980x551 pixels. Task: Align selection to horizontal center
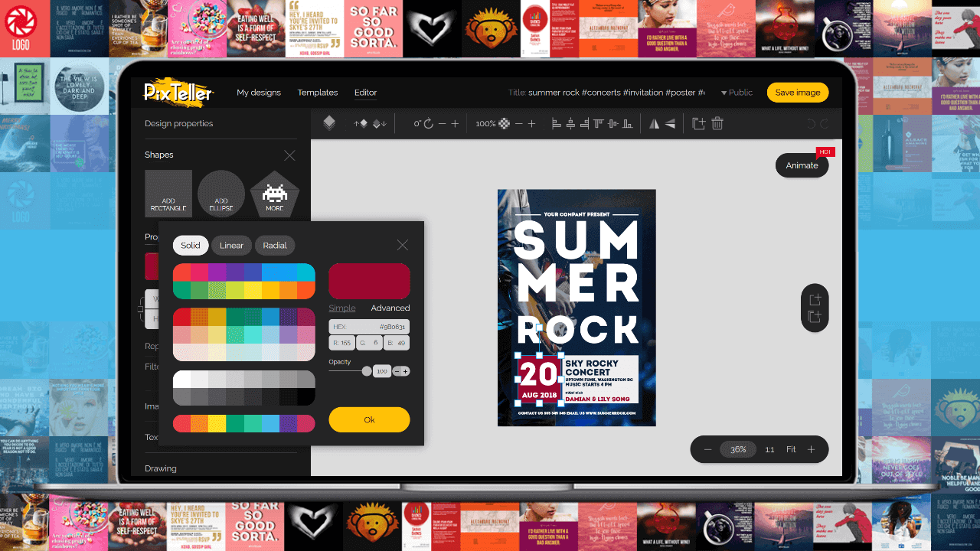point(570,123)
